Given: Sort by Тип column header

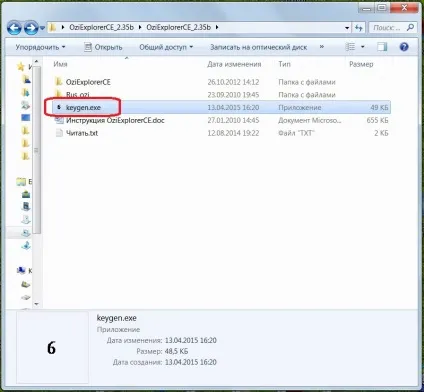Looking at the screenshot, I should (x=284, y=64).
